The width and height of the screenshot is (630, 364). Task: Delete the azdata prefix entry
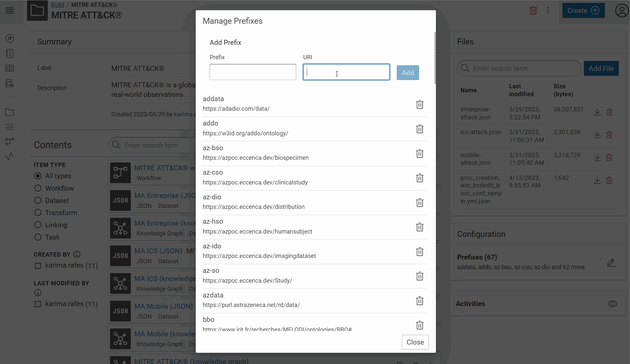tap(419, 301)
